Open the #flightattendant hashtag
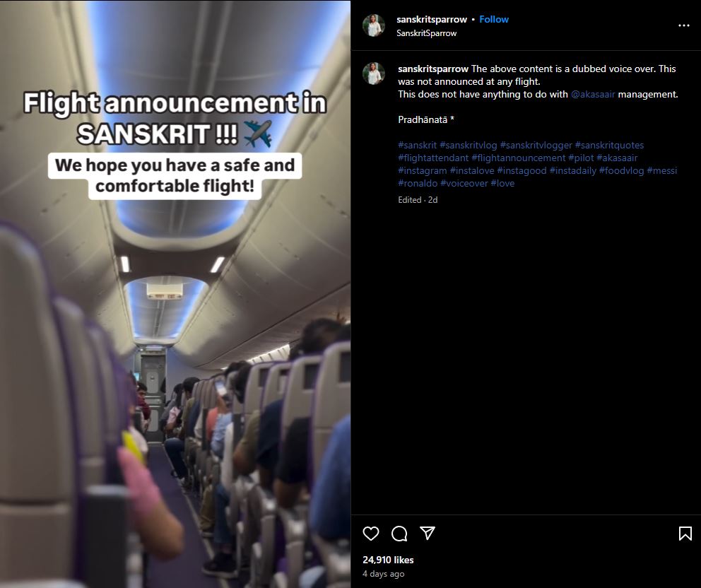The width and height of the screenshot is (701, 588). [x=433, y=158]
